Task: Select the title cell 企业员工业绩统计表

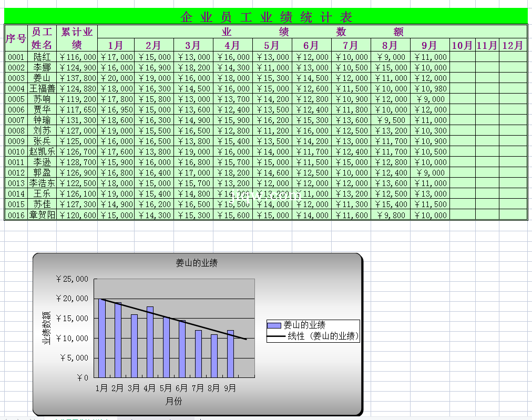Action: tap(265, 17)
